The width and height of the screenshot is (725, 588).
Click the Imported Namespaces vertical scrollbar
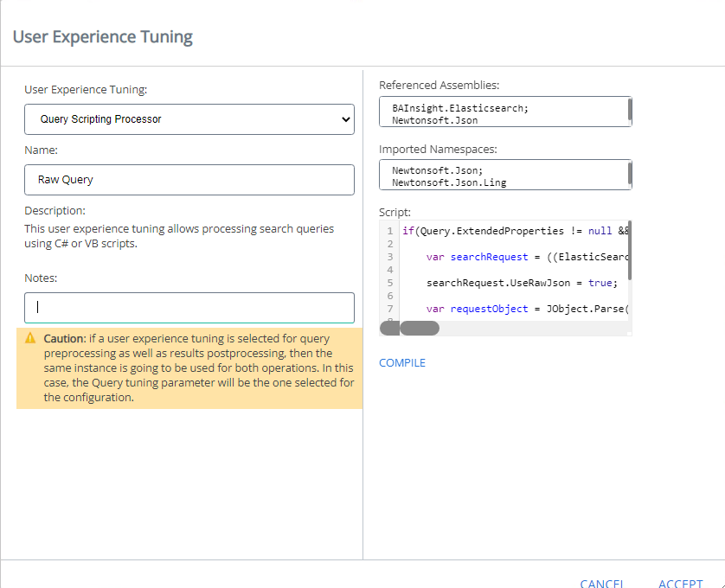click(630, 175)
